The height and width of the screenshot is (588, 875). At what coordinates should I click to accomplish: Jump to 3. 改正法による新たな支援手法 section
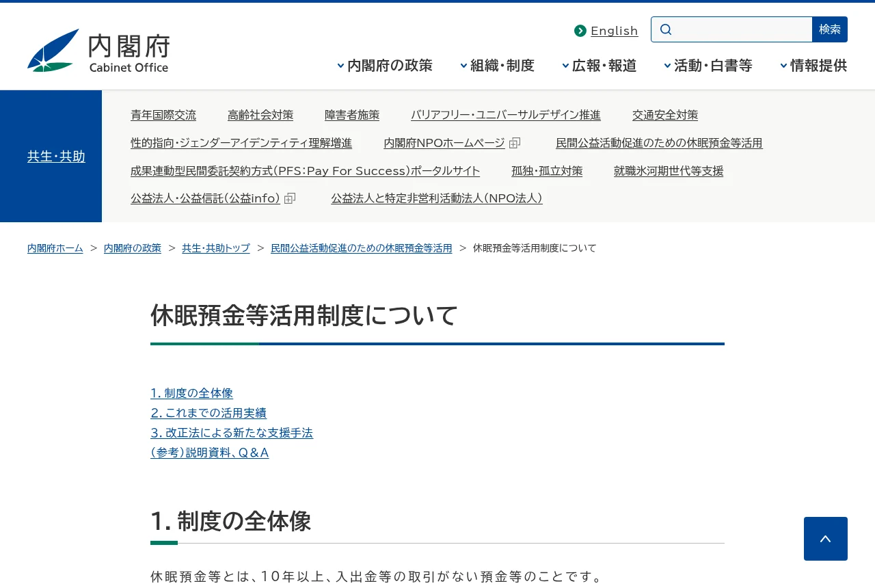[232, 433]
